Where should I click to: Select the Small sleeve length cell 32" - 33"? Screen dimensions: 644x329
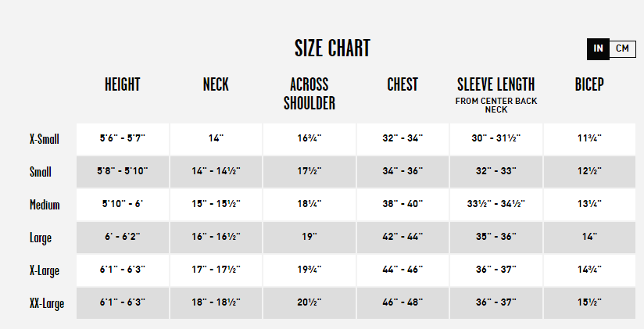point(496,171)
